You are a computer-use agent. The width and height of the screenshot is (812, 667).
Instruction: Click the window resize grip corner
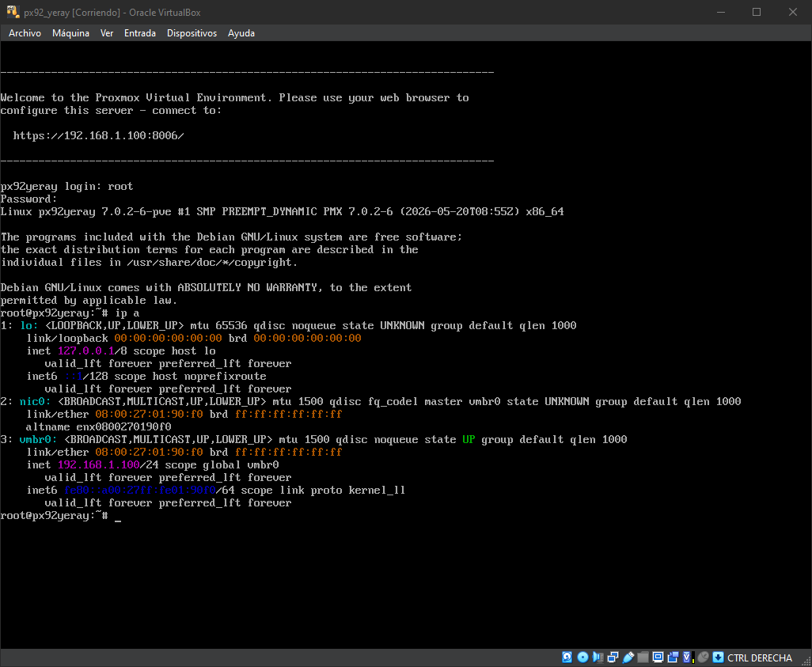[805, 660]
